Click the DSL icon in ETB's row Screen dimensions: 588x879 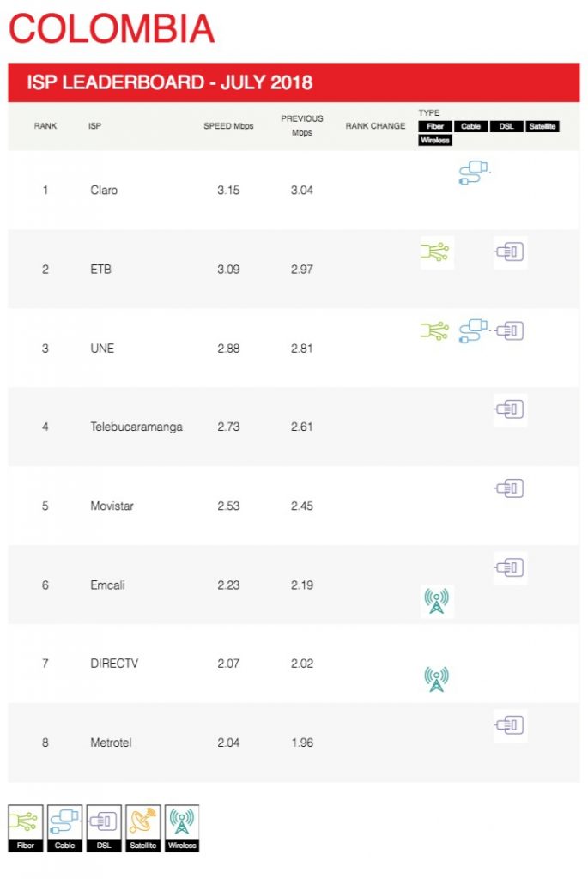point(510,252)
